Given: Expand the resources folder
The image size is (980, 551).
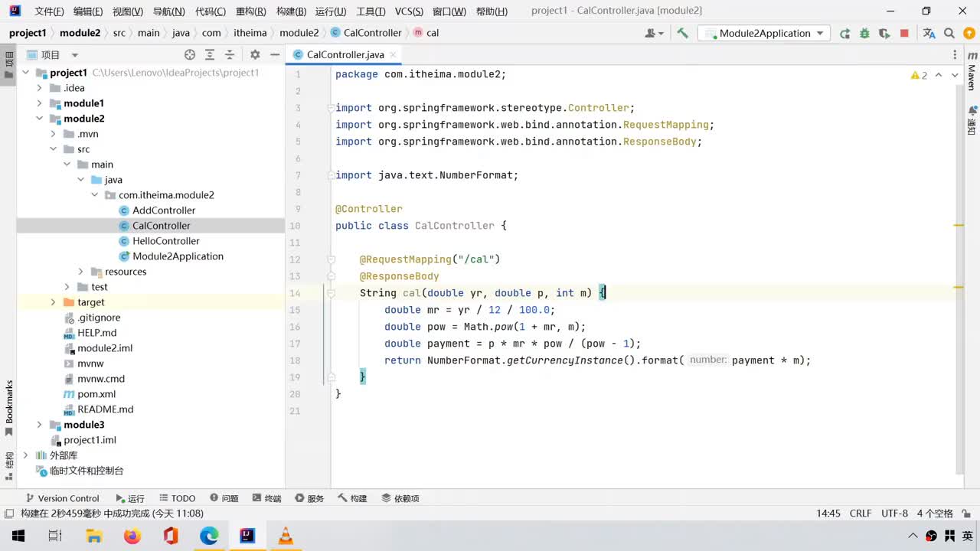Looking at the screenshot, I should (81, 272).
